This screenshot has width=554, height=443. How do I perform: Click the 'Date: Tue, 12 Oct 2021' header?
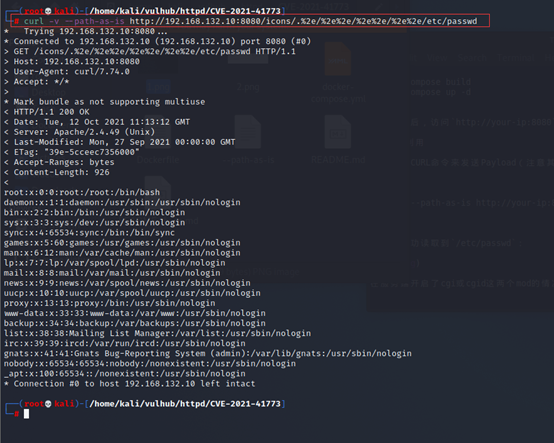[97, 122]
